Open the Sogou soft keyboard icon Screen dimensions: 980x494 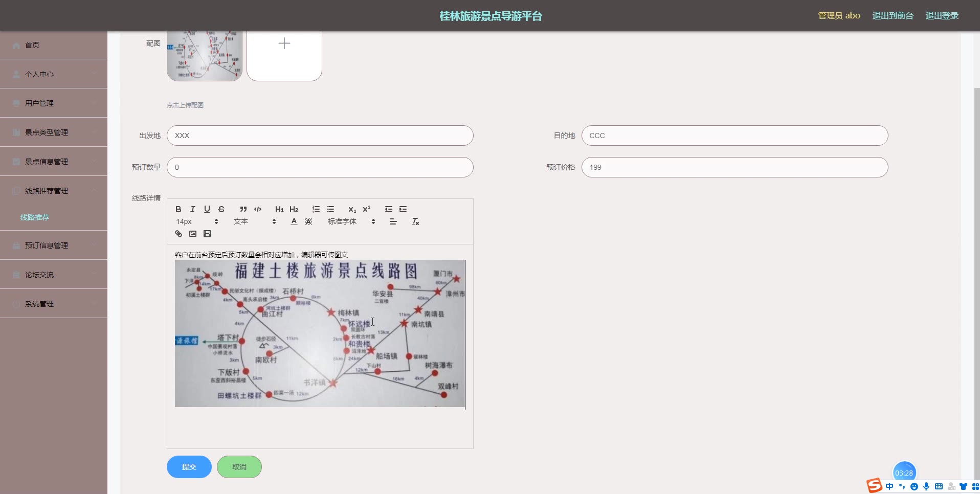click(x=939, y=486)
